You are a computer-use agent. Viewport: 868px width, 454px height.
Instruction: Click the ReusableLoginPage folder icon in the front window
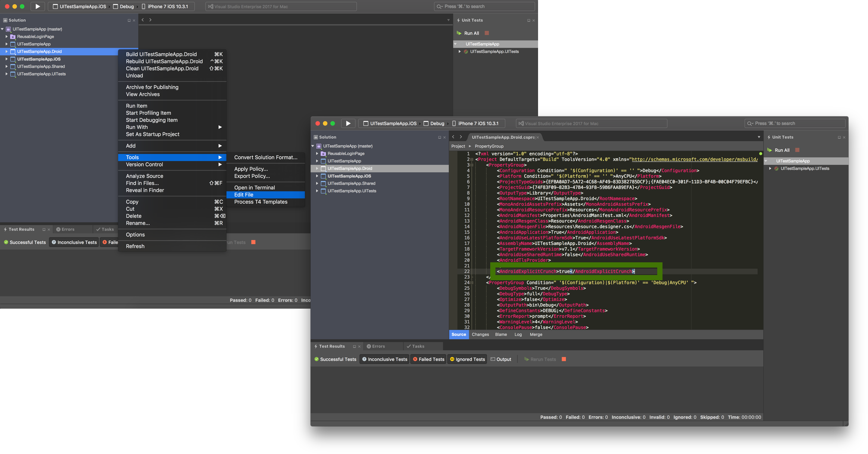pyautogui.click(x=324, y=154)
